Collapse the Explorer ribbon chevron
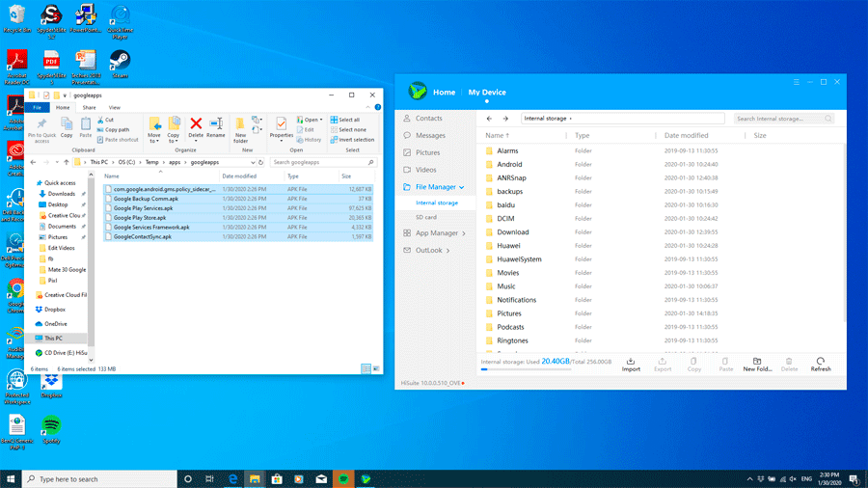This screenshot has width=868, height=488. [367, 107]
